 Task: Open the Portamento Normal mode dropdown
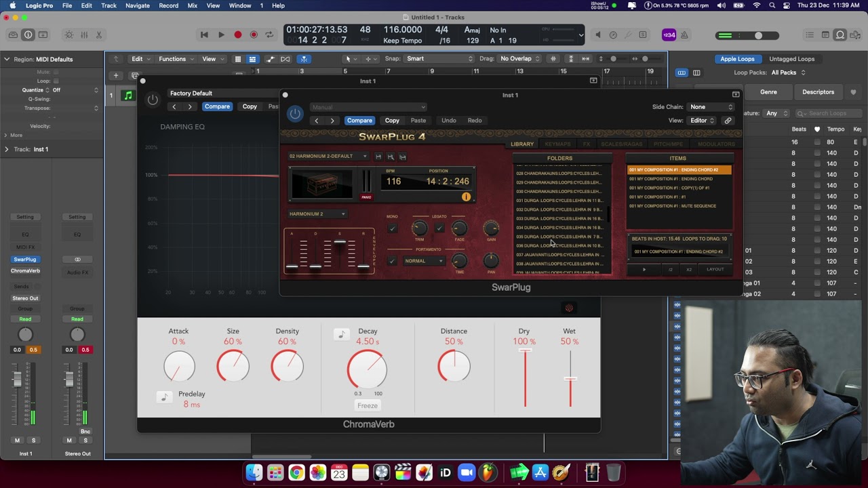pyautogui.click(x=423, y=261)
